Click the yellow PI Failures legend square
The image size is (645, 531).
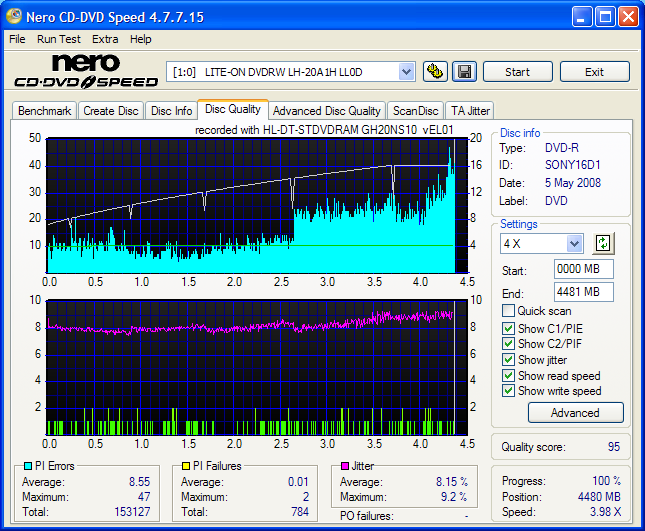pos(185,466)
